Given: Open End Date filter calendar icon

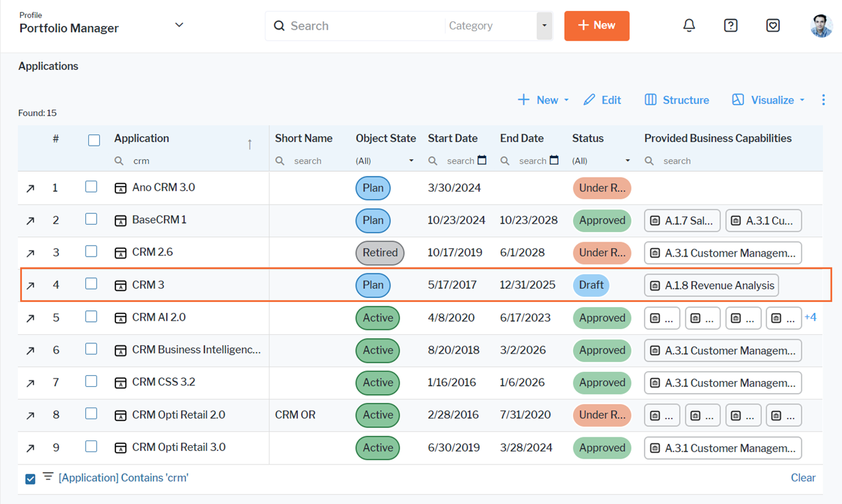Looking at the screenshot, I should coord(554,161).
